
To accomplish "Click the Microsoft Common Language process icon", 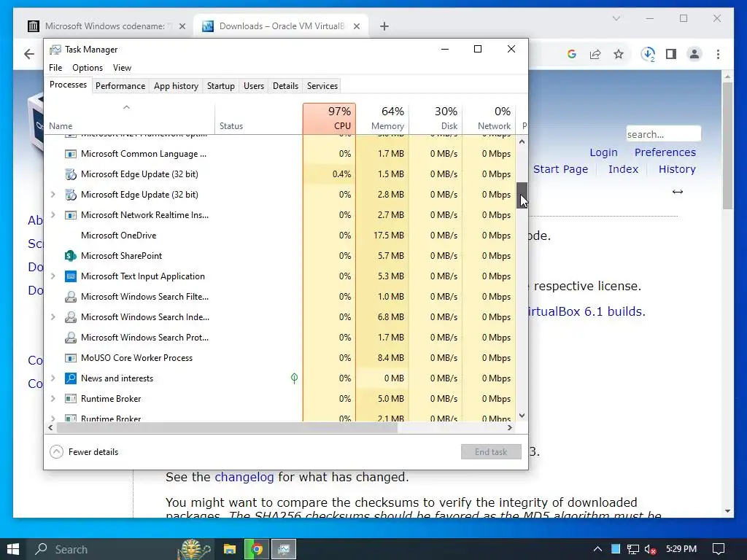I will pos(71,154).
